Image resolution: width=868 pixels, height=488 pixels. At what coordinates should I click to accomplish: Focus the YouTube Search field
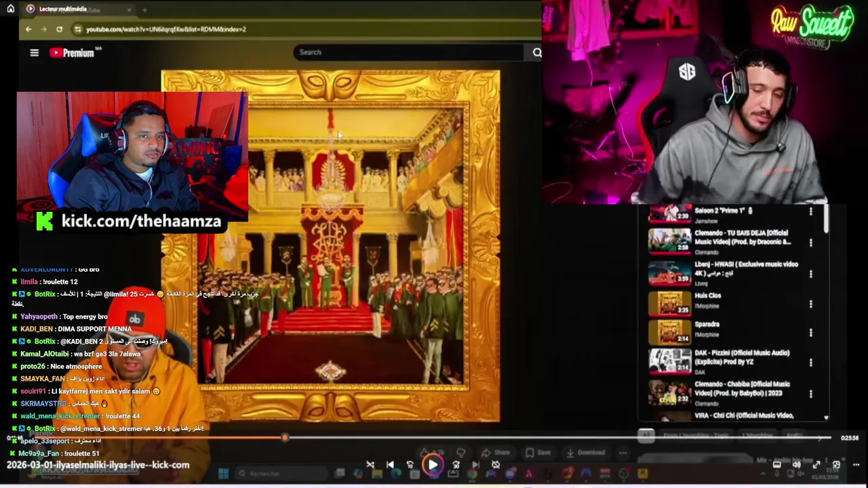[x=408, y=52]
